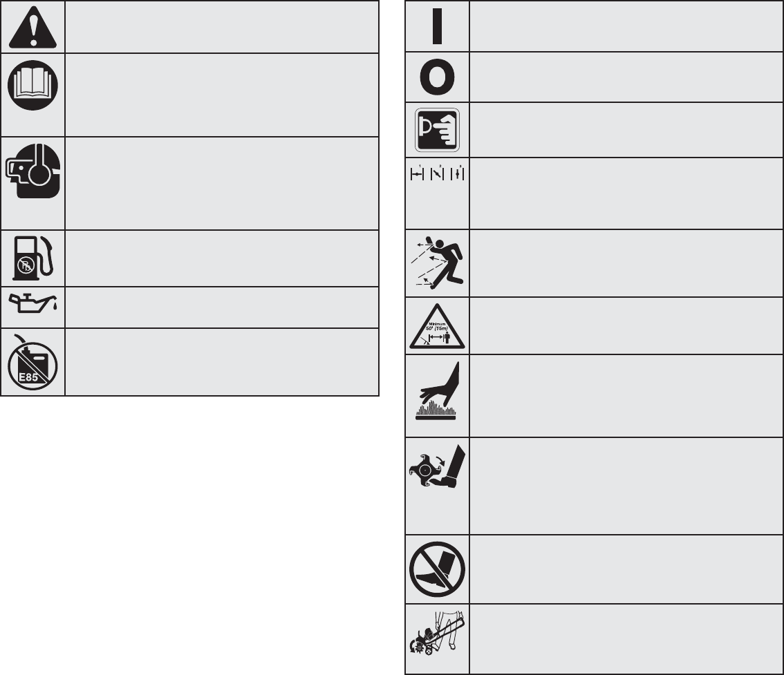
Task: Select the open book read-manual icon
Action: (33, 86)
